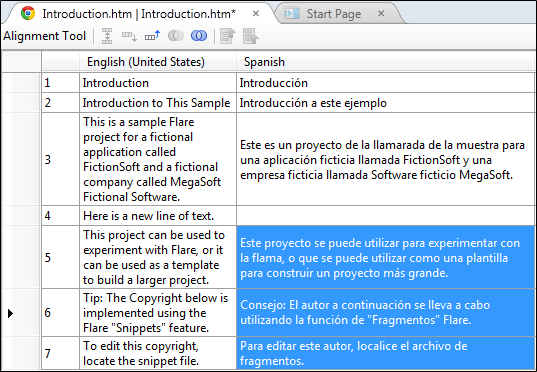Click the move segment down icon
This screenshot has height=372, width=537.
point(129,36)
